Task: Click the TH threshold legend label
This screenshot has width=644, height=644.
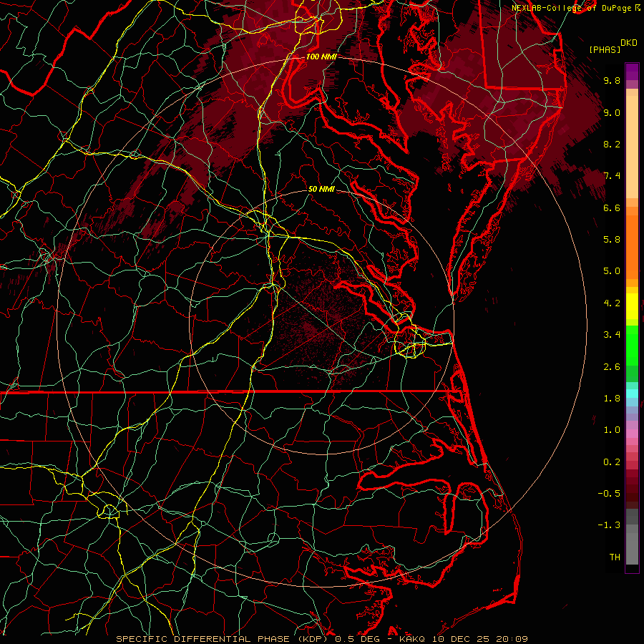Action: click(615, 557)
